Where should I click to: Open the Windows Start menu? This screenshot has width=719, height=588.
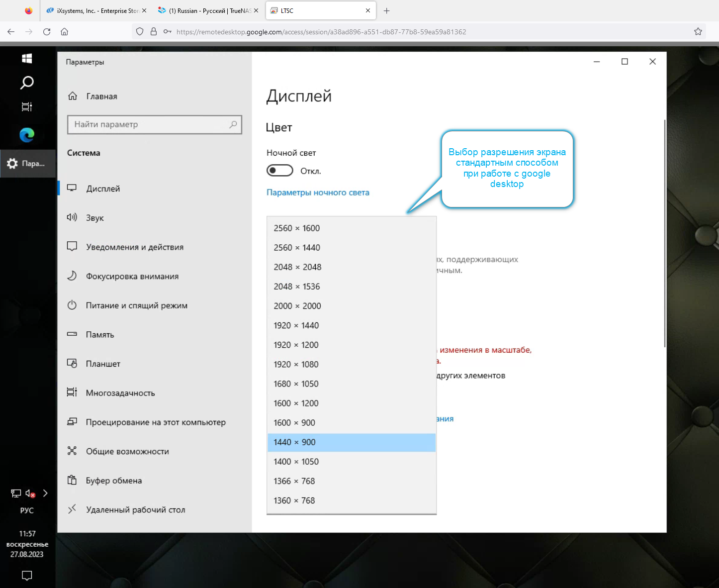tap(27, 59)
